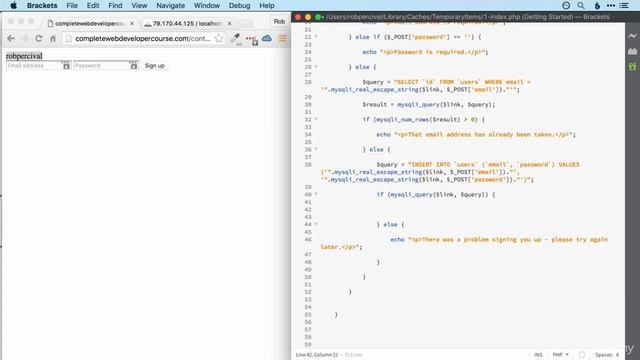Screen dimensions: 640x360
Task: Open the Navigate menu
Action: [171, 5]
